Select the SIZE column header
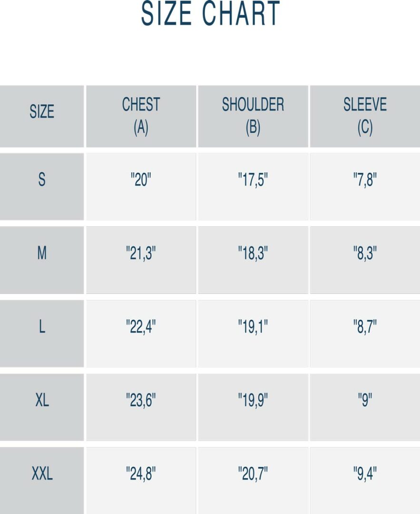Screen dimensions: 420x514 [42, 117]
